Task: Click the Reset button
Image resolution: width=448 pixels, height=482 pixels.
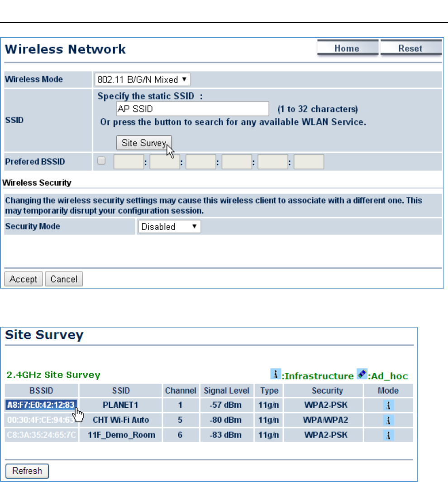Action: tap(411, 48)
